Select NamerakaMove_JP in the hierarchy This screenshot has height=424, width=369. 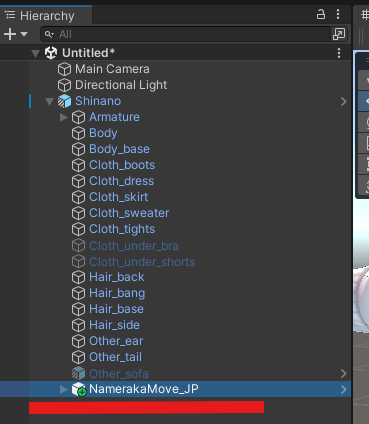tap(144, 389)
